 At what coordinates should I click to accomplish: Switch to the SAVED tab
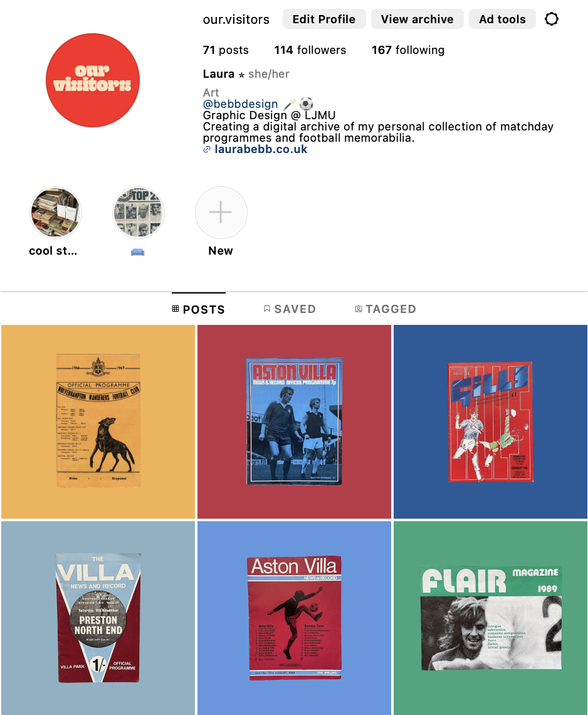point(290,309)
